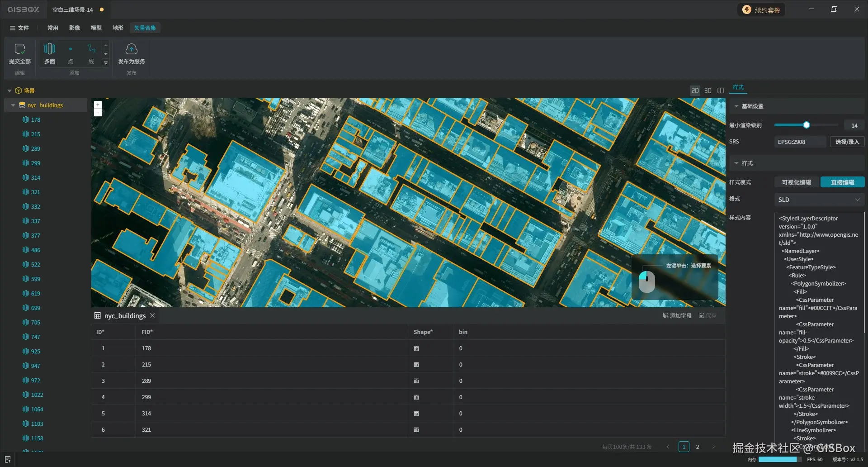Click the 保存 save icon in table
This screenshot has width=868, height=467.
click(701, 315)
